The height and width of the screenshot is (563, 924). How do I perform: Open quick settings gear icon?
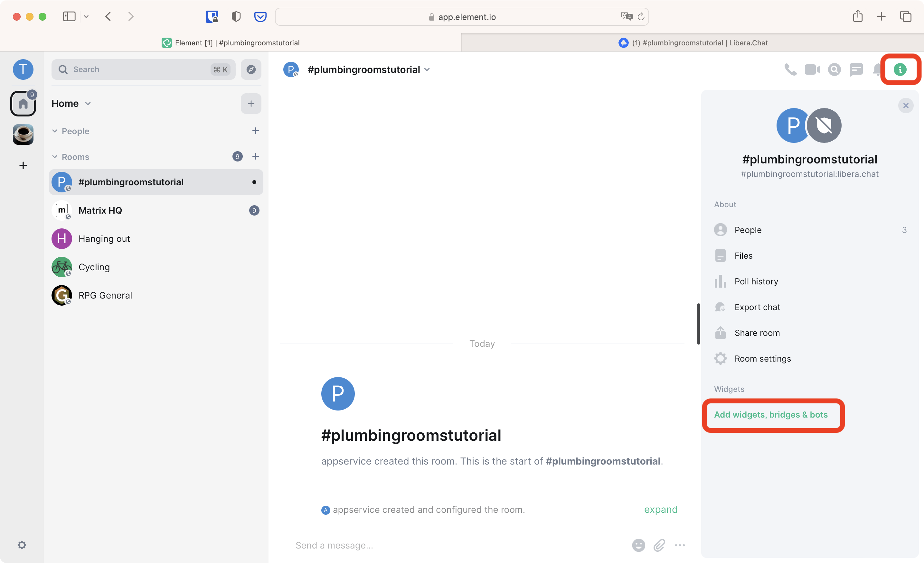click(22, 545)
